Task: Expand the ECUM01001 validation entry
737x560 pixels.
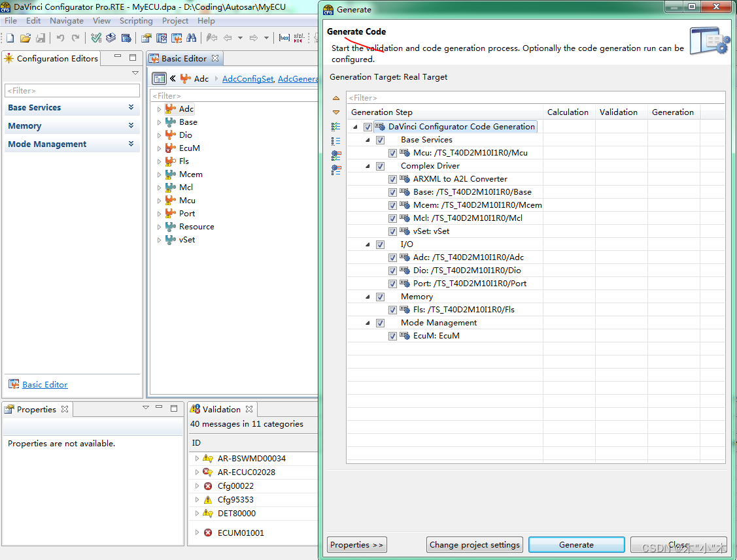Action: click(197, 533)
